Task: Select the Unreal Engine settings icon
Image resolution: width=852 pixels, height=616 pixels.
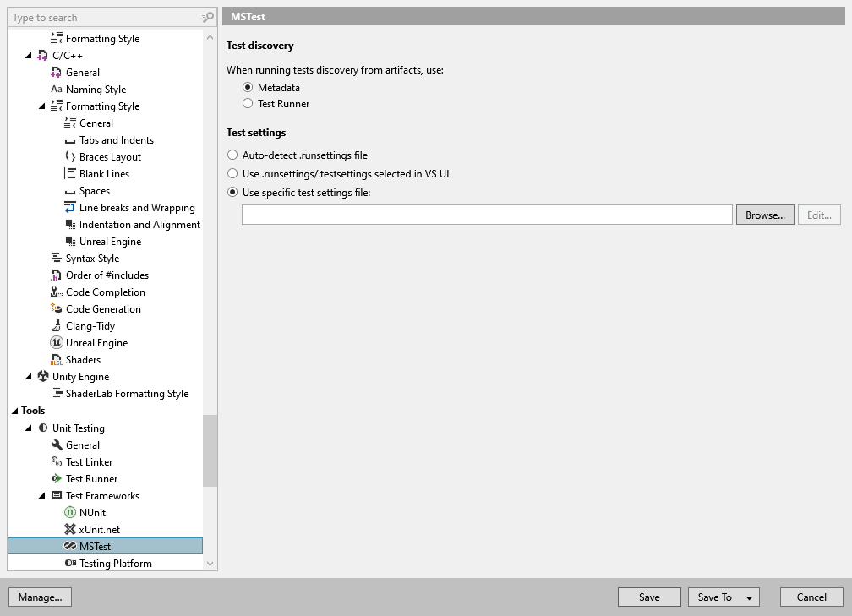Action: point(57,342)
